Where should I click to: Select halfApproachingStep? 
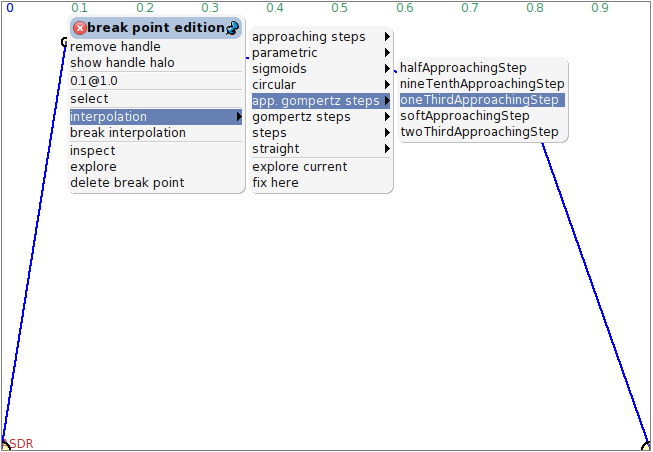click(482, 68)
